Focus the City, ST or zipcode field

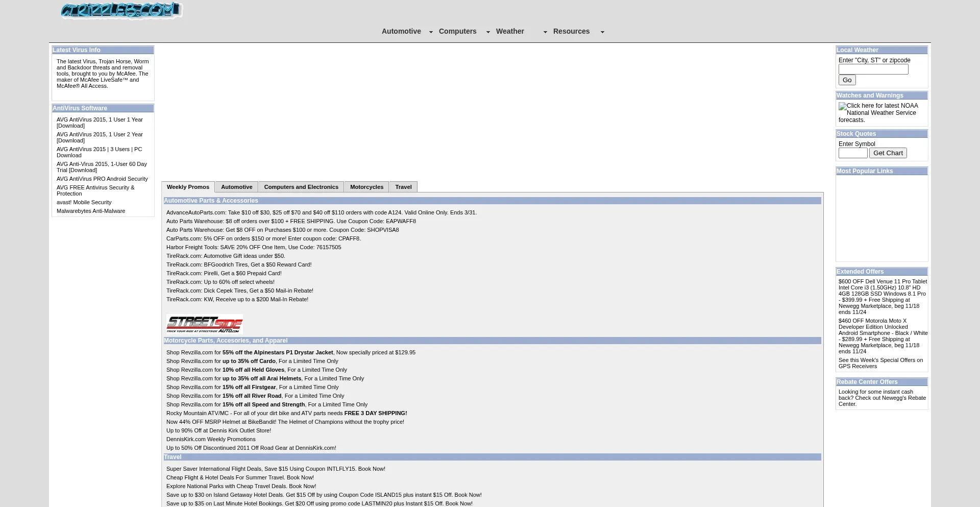point(873,69)
